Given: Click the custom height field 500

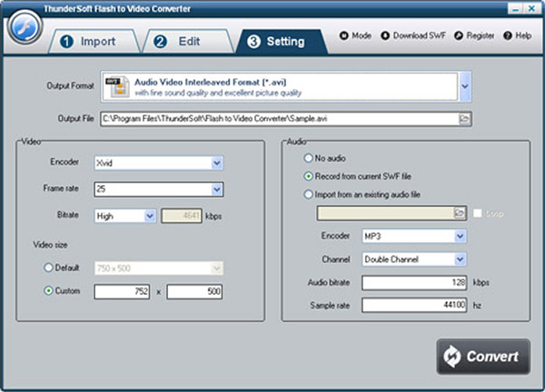Looking at the screenshot, I should coord(194,291).
